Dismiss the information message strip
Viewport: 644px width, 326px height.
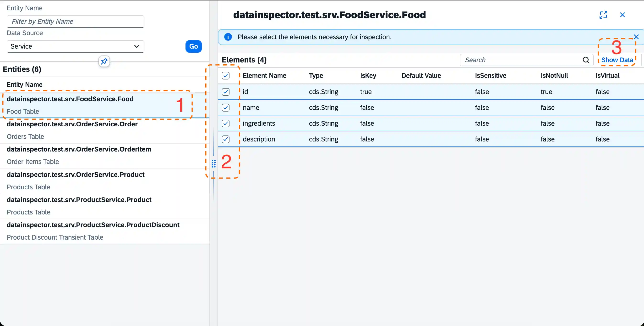coord(636,37)
